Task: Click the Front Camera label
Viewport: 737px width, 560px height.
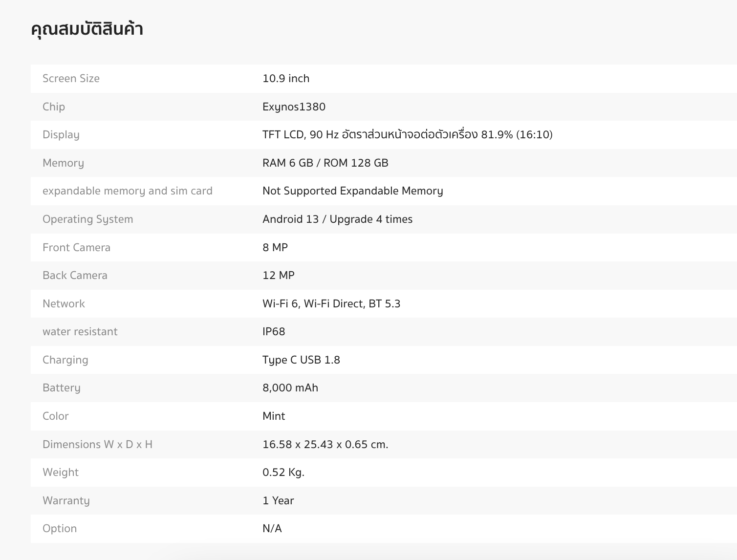Action: 76,247
